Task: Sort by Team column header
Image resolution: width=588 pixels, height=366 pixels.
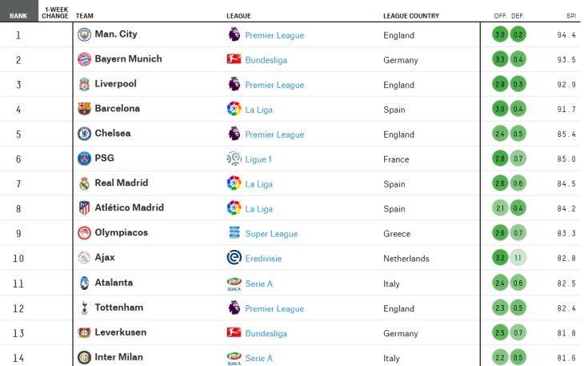Action: click(x=83, y=15)
